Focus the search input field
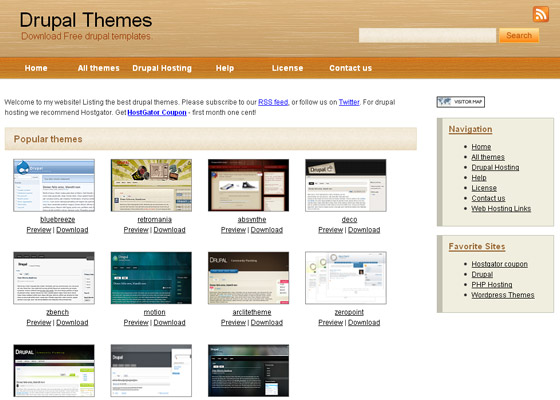The height and width of the screenshot is (400, 560). pyautogui.click(x=427, y=35)
